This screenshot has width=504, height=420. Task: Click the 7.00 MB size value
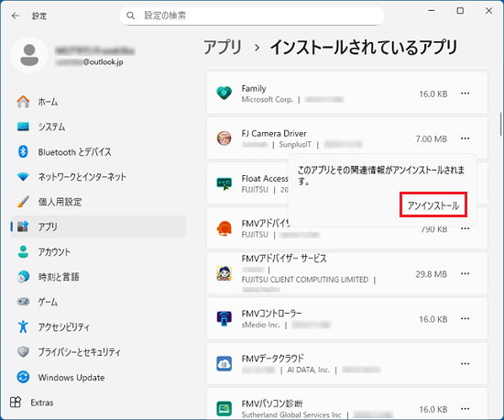[x=432, y=138]
